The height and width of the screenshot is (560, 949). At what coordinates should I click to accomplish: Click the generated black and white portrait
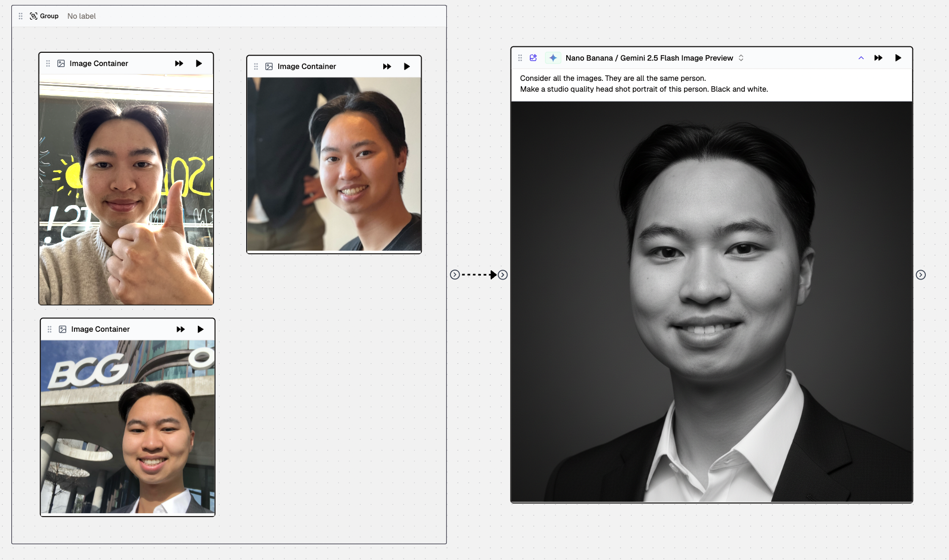pos(711,302)
